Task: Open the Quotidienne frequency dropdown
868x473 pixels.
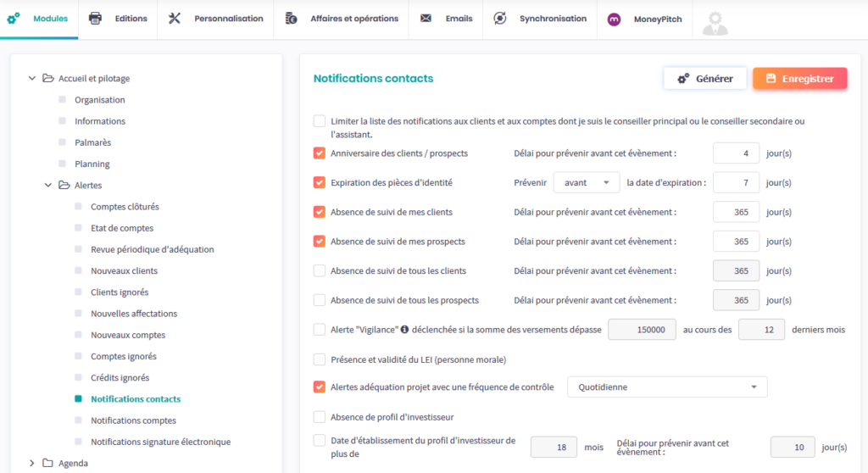Action: pyautogui.click(x=666, y=387)
